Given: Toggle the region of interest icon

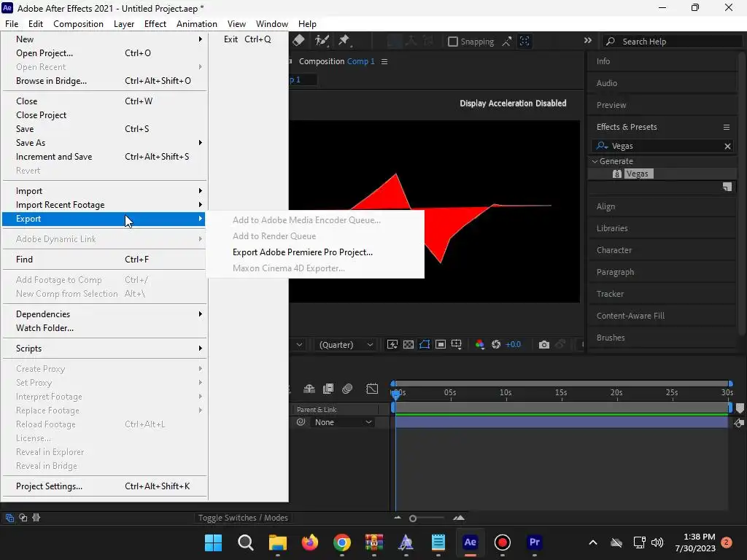Looking at the screenshot, I should coord(441,344).
